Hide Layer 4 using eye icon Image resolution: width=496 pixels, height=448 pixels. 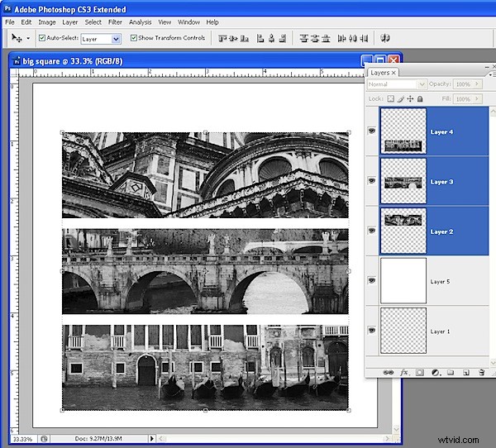372,131
